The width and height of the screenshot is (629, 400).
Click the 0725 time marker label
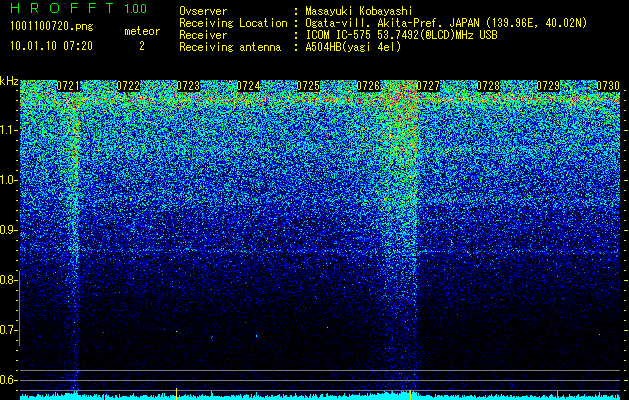pos(308,86)
